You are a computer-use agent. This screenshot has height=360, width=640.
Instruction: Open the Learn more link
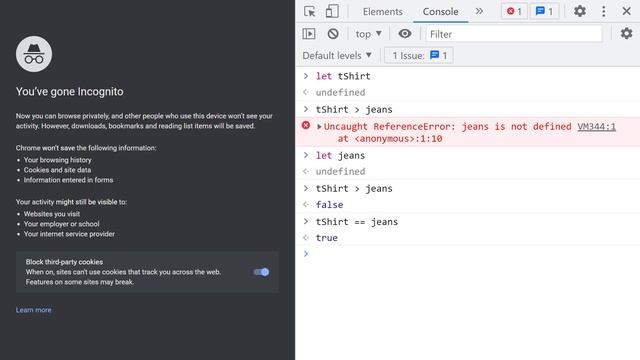33,310
